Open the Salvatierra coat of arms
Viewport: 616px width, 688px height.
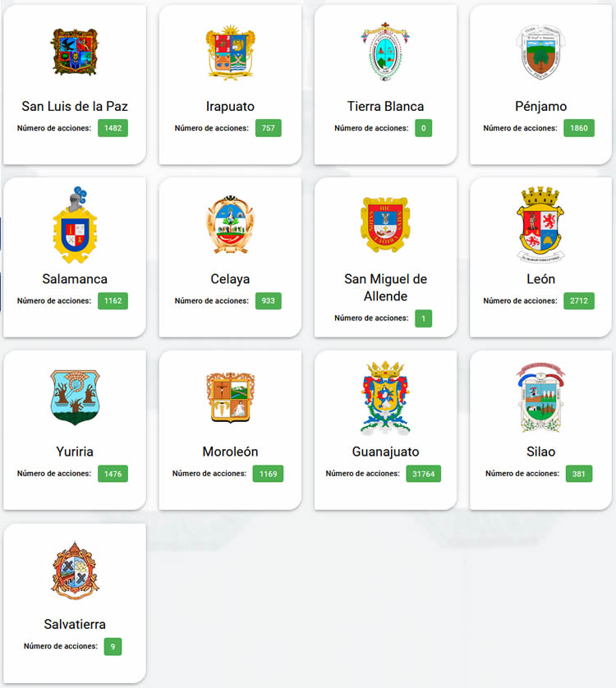coord(75,571)
